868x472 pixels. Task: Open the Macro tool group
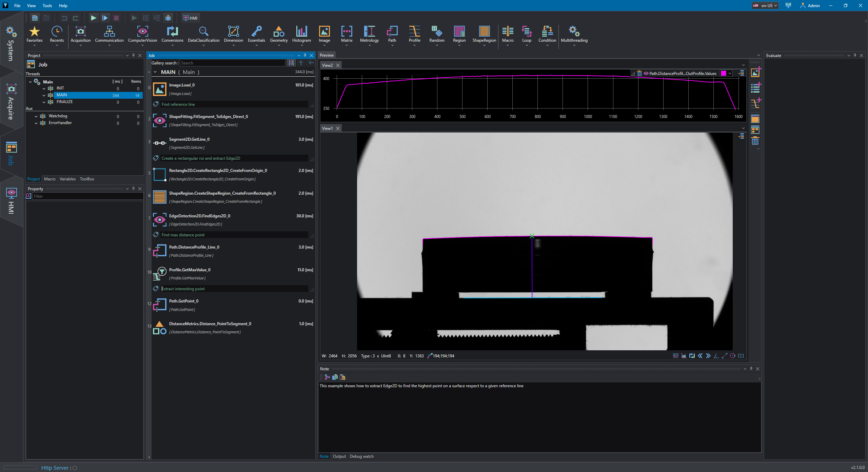508,35
